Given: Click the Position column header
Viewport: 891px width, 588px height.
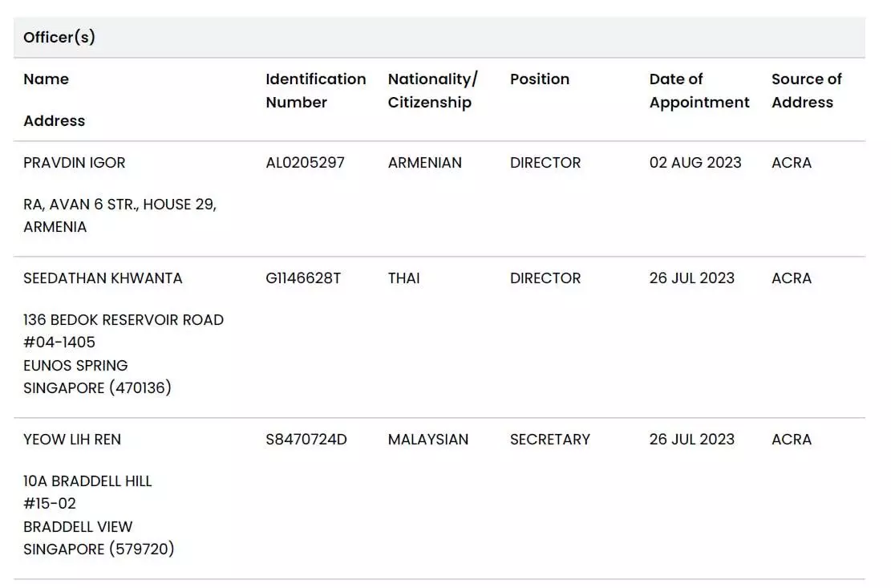Looking at the screenshot, I should pos(539,79).
